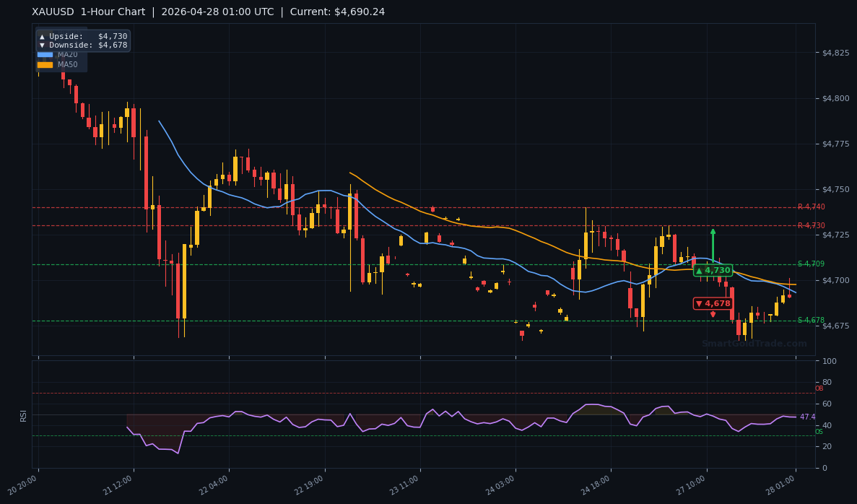Click the RSI panel label on the left edge
This screenshot has height=504, width=857.
pyautogui.click(x=24, y=415)
